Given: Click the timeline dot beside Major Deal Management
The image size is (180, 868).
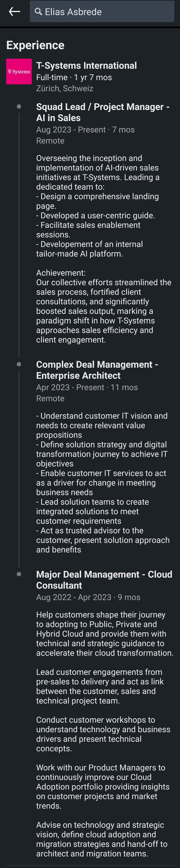Looking at the screenshot, I should click(x=19, y=574).
